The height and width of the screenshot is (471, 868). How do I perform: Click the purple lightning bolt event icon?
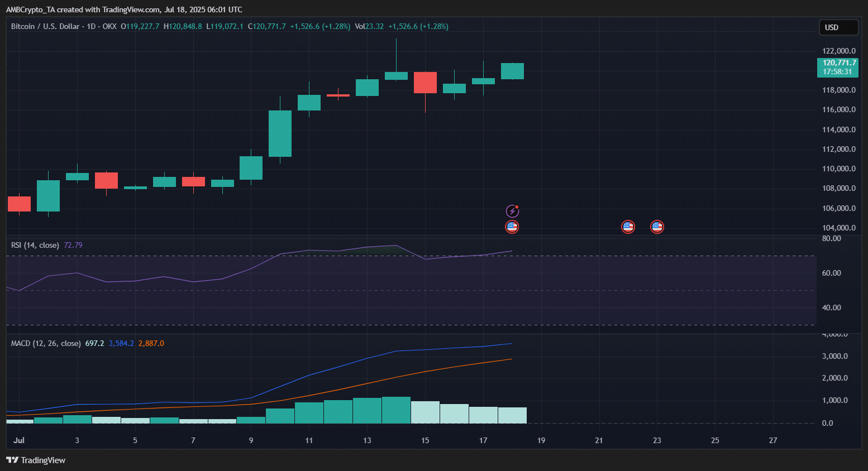(512, 211)
